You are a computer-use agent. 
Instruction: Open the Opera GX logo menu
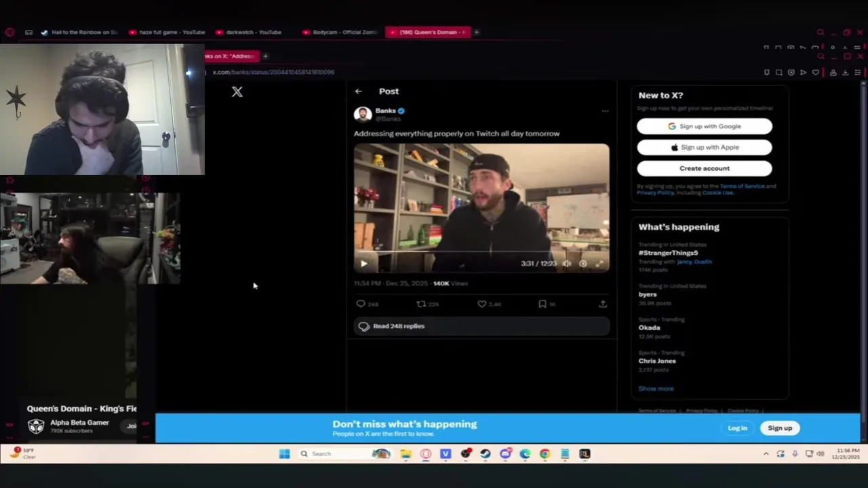9,32
